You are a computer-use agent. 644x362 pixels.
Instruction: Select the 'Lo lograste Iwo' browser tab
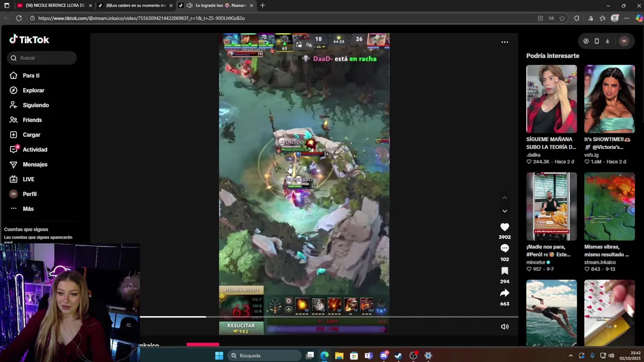[216, 6]
